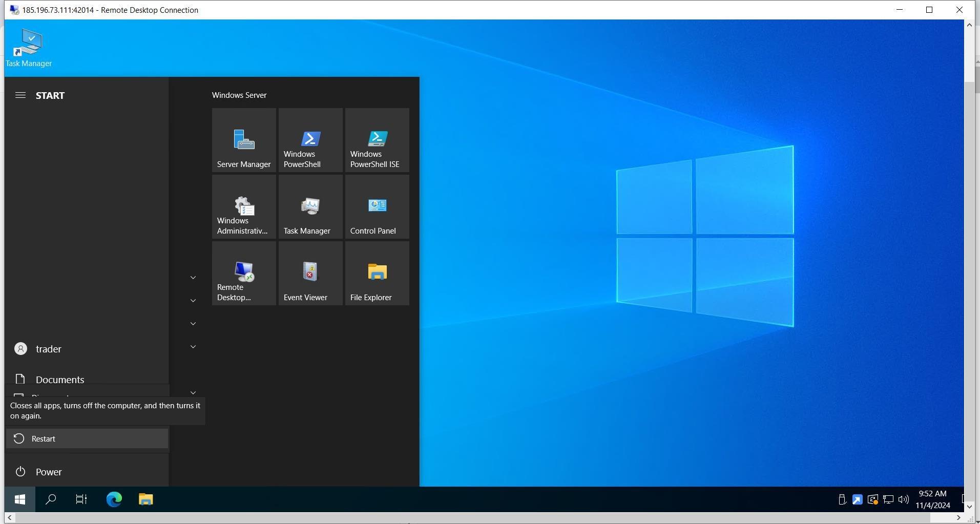Click the Windows Start button on the taskbar
The height and width of the screenshot is (524, 980).
click(x=20, y=499)
